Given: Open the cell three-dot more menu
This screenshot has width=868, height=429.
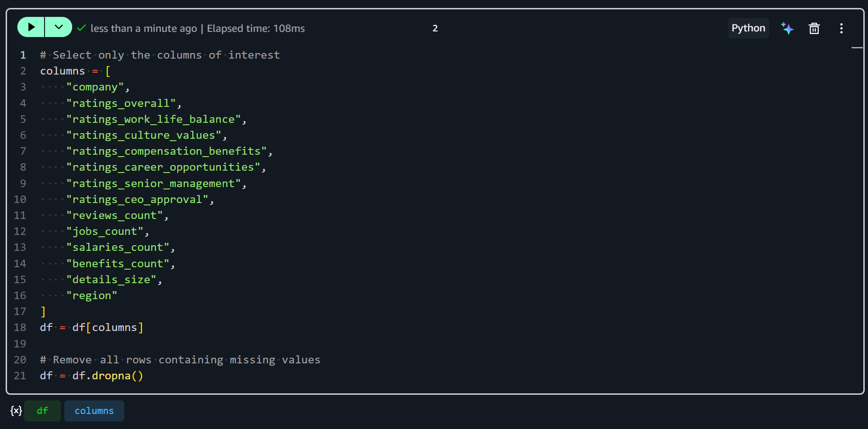Looking at the screenshot, I should coord(841,28).
